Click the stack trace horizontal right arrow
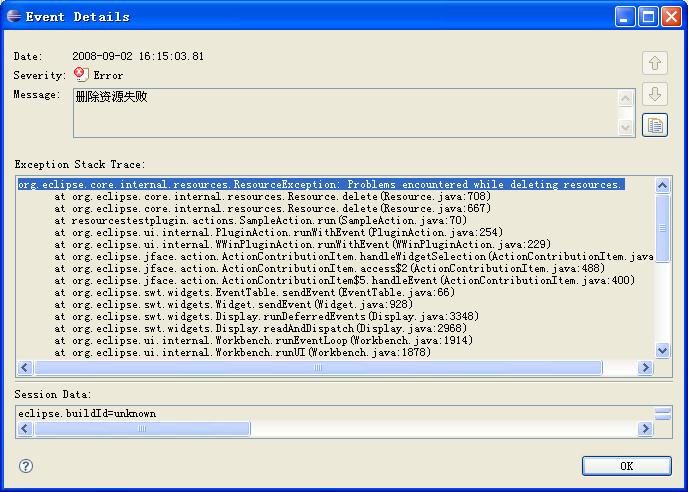The image size is (688, 492). coord(645,367)
